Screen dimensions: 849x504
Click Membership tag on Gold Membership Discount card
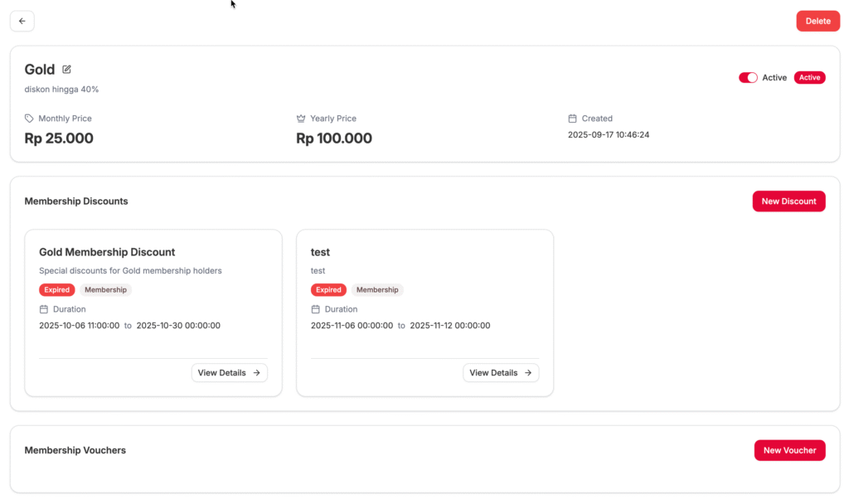pyautogui.click(x=105, y=290)
